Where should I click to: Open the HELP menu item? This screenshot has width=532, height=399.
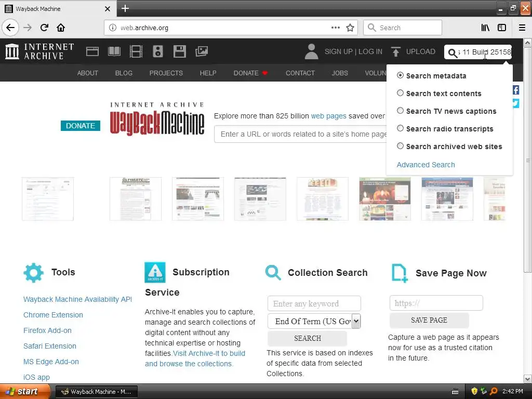coord(208,73)
